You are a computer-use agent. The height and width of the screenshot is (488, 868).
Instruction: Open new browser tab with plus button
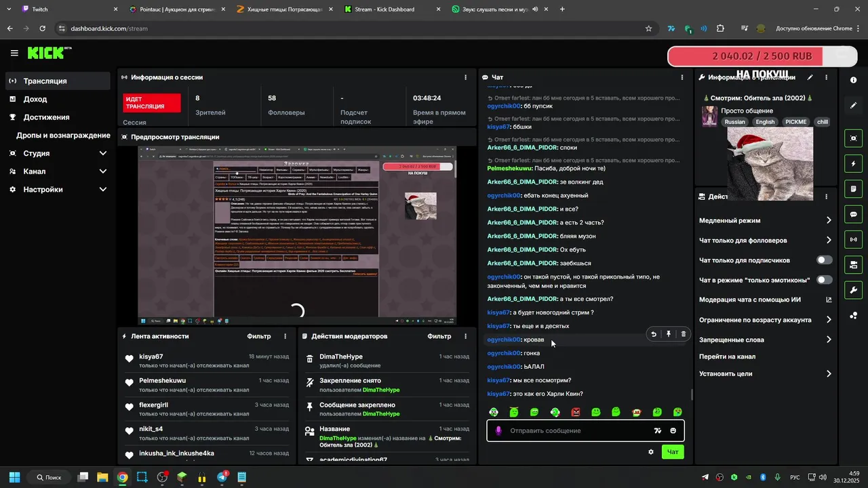562,9
